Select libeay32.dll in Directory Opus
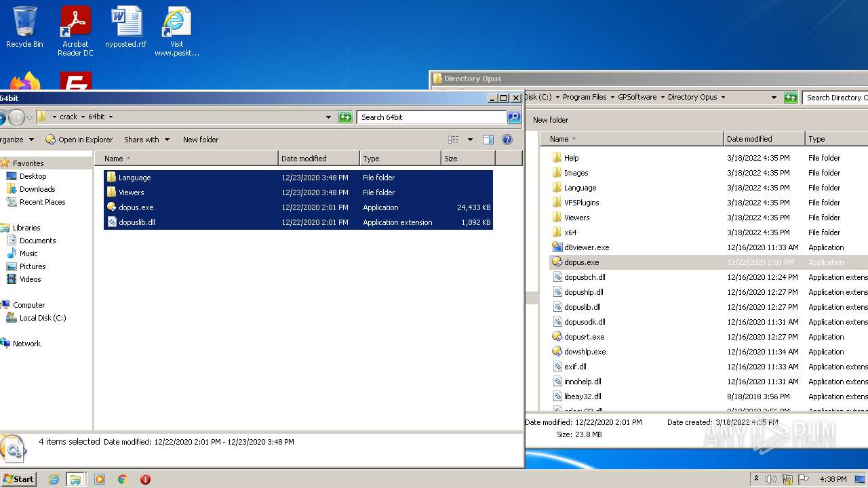Screen dimensions: 868x488 (x=583, y=396)
